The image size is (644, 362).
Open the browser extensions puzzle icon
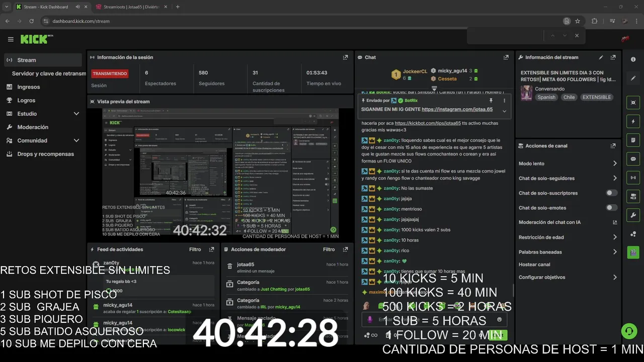(x=594, y=21)
